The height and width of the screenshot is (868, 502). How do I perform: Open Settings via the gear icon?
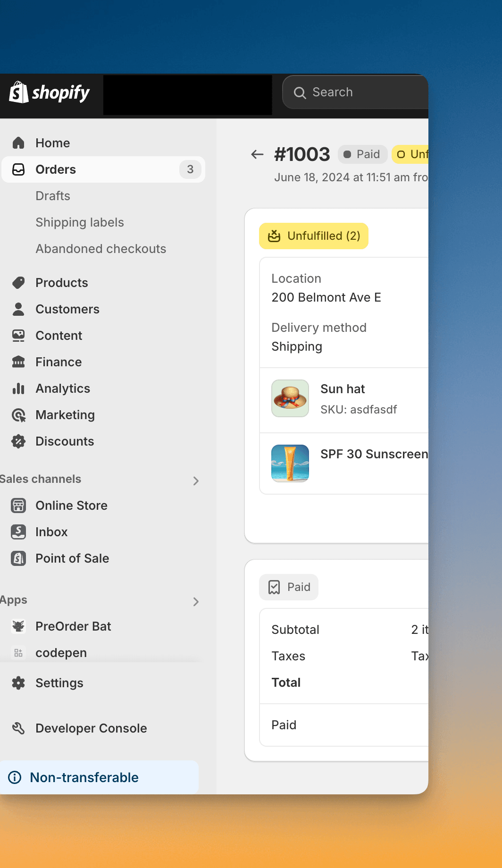coord(18,683)
